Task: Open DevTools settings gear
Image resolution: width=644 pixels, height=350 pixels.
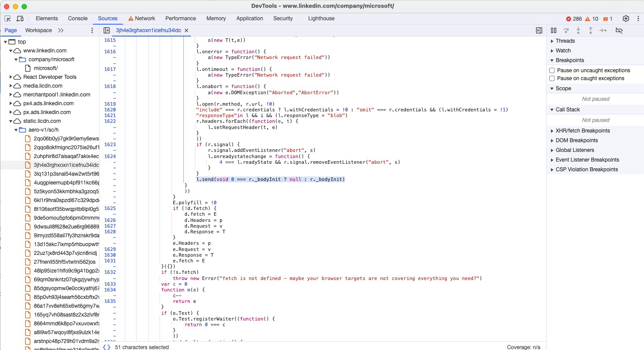Action: [626, 18]
